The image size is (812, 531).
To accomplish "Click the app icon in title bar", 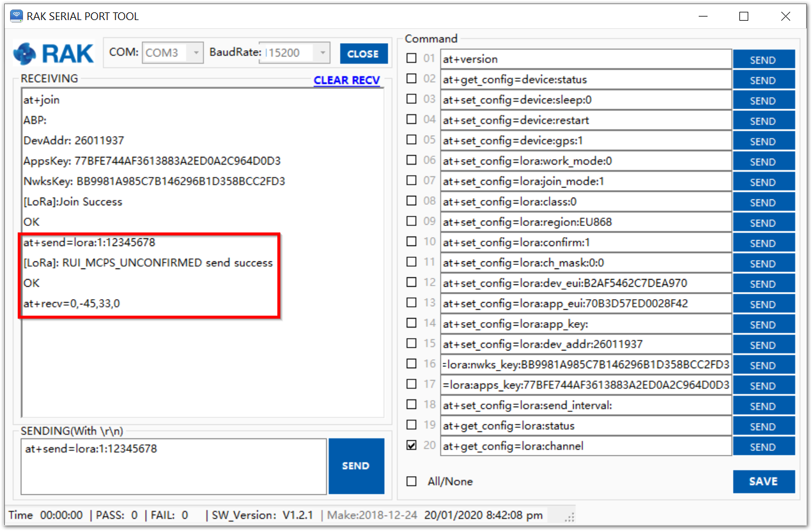I will 17,16.
